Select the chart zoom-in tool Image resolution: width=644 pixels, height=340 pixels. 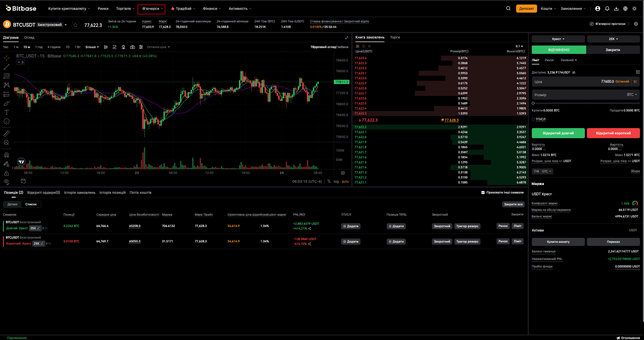click(x=7, y=142)
